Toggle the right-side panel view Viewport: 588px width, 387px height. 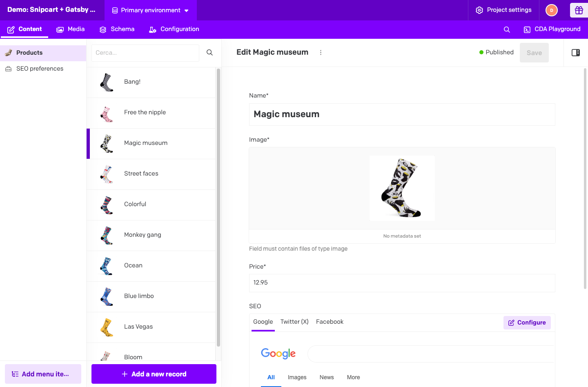coord(576,53)
